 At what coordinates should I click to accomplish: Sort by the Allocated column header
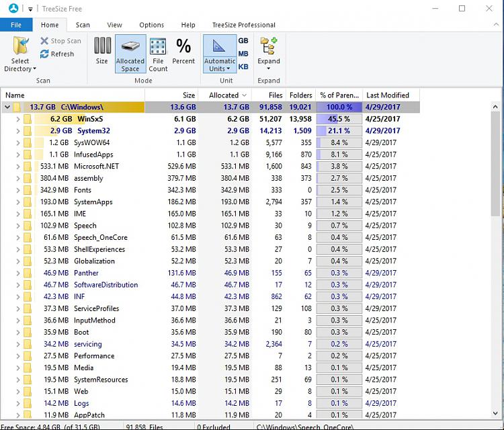[x=224, y=95]
